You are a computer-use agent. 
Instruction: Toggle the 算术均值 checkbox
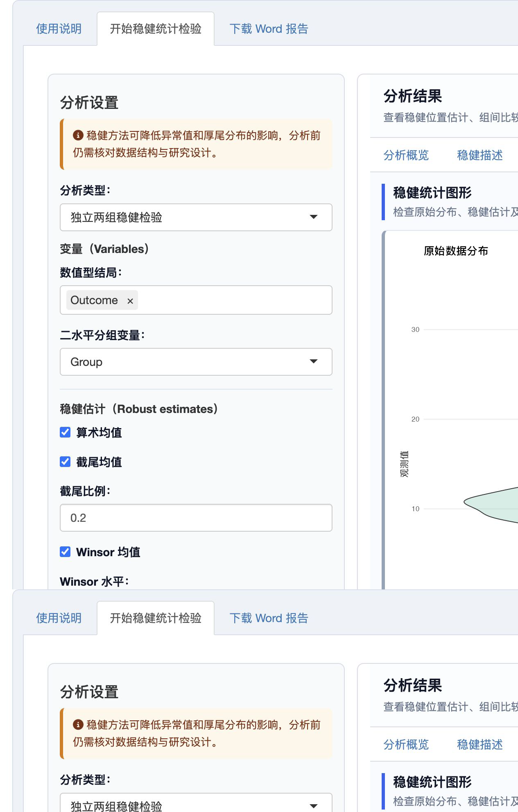click(x=65, y=432)
